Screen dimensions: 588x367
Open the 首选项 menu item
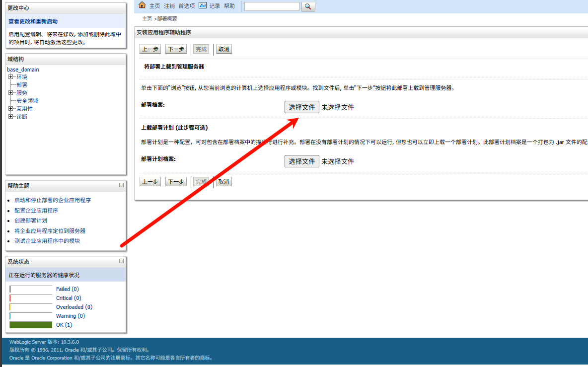pyautogui.click(x=187, y=6)
